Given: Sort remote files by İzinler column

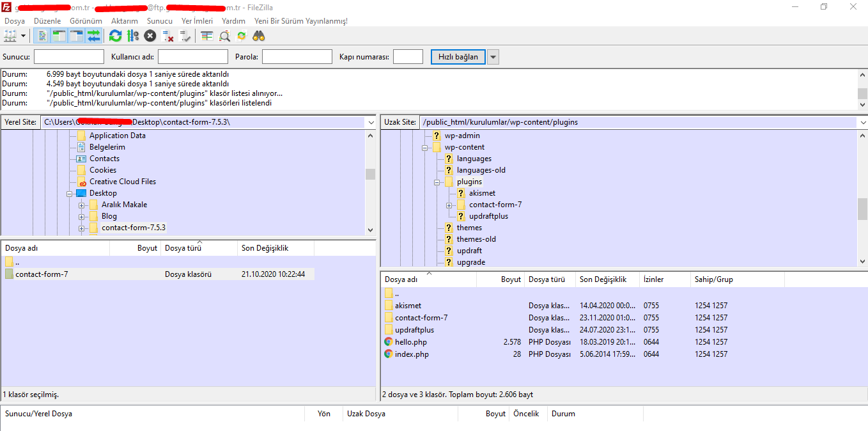Looking at the screenshot, I should pos(665,279).
